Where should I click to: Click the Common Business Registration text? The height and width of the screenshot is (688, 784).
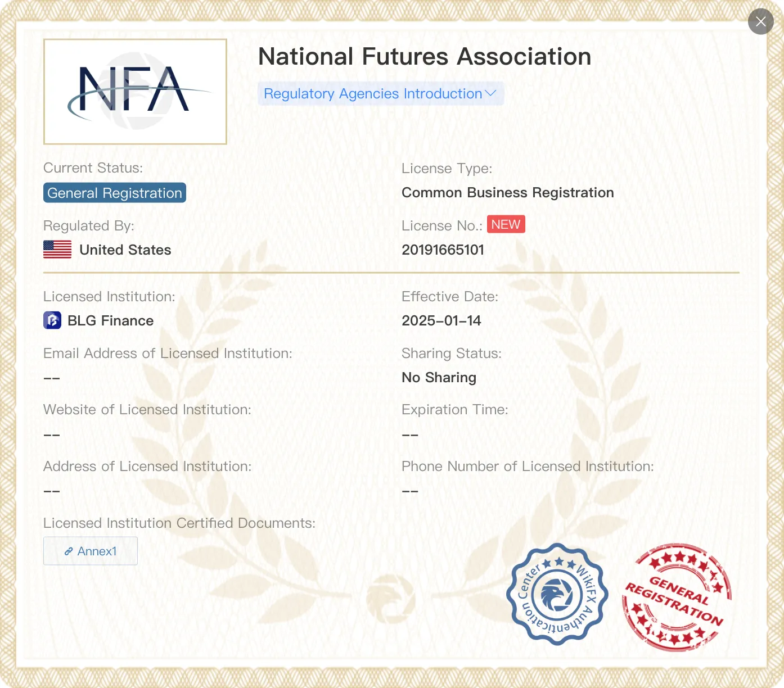point(508,193)
